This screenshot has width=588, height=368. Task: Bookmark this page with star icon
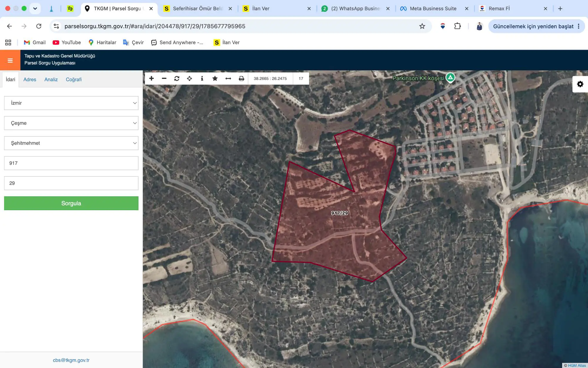(422, 26)
